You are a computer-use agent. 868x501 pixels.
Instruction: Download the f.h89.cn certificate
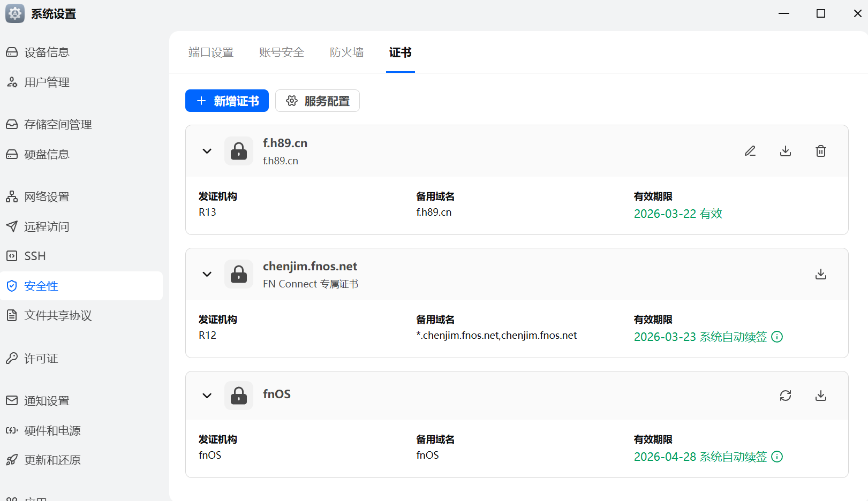pyautogui.click(x=785, y=151)
